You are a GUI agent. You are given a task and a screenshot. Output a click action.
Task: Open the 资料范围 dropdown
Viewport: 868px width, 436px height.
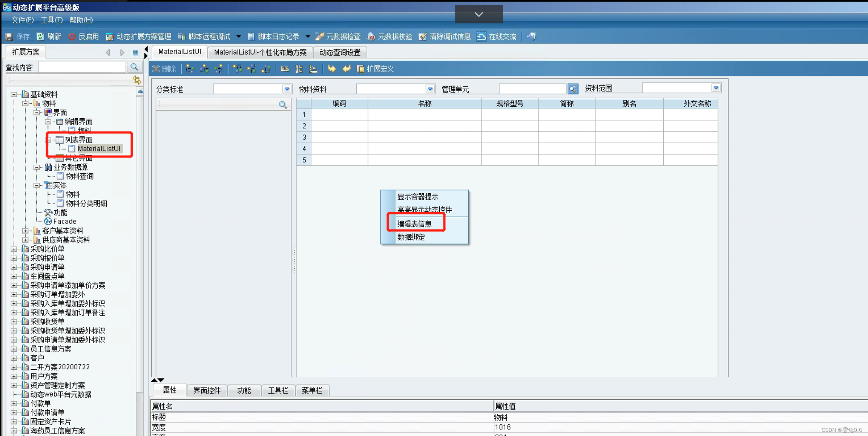pos(716,88)
